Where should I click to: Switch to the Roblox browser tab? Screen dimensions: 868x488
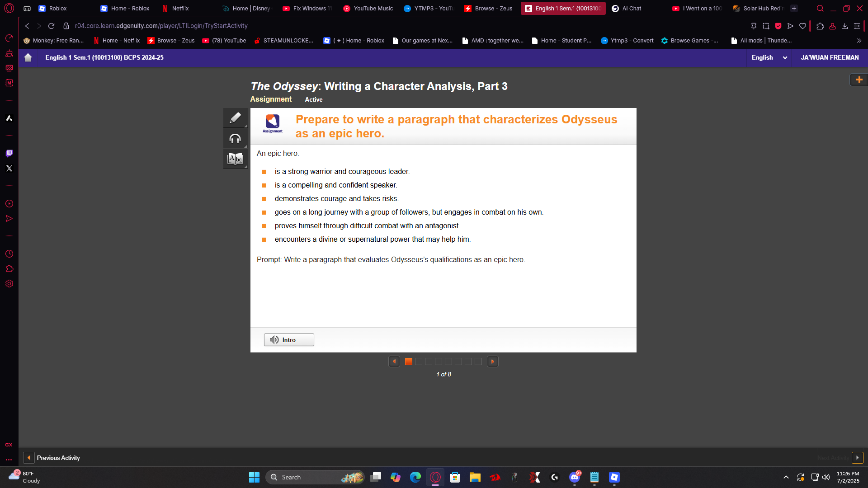click(x=58, y=9)
